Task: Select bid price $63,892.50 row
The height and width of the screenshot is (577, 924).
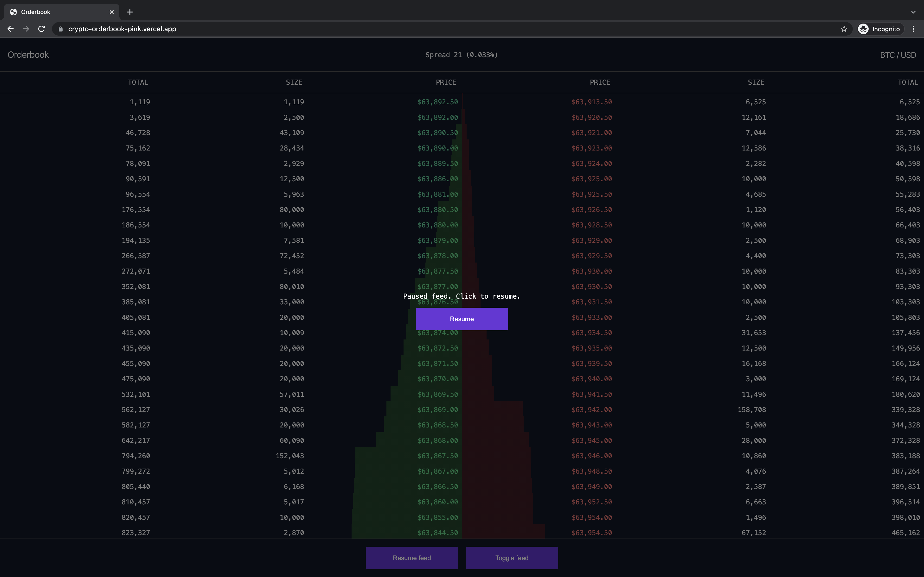Action: click(437, 102)
